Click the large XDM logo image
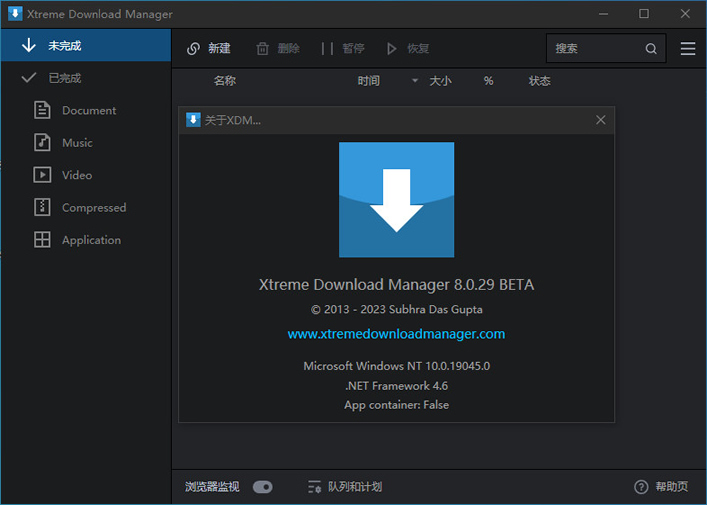The width and height of the screenshot is (707, 505). point(396,200)
